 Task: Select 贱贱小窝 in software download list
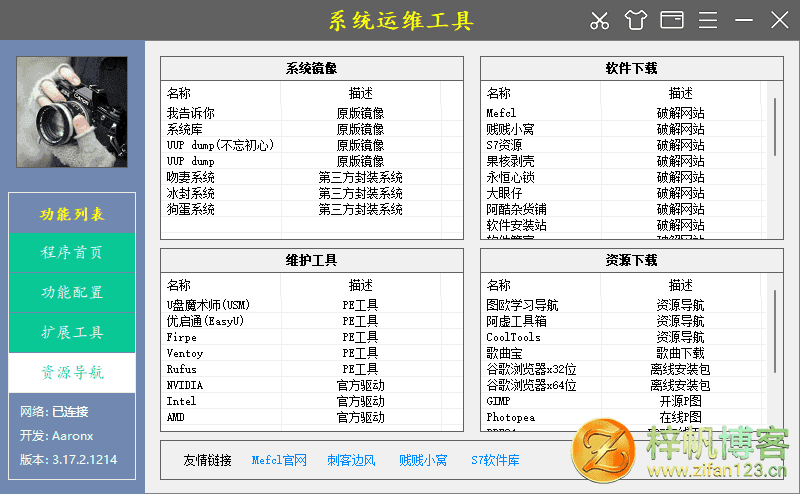(621, 129)
